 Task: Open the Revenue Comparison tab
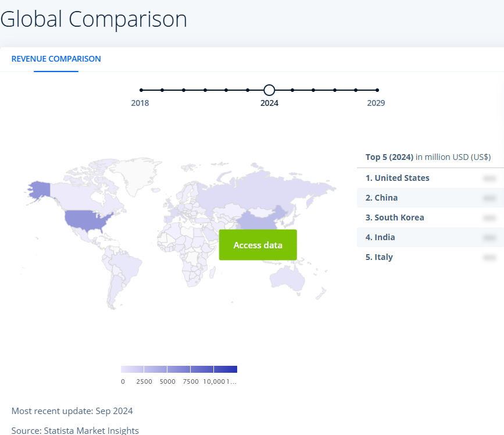tap(56, 59)
